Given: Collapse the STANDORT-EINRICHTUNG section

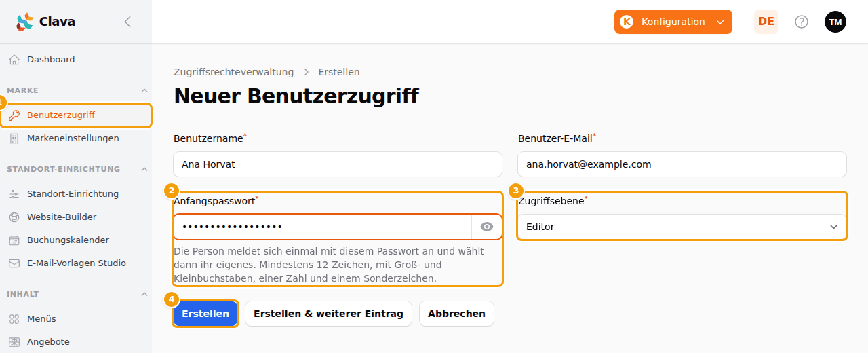Looking at the screenshot, I should tap(144, 169).
